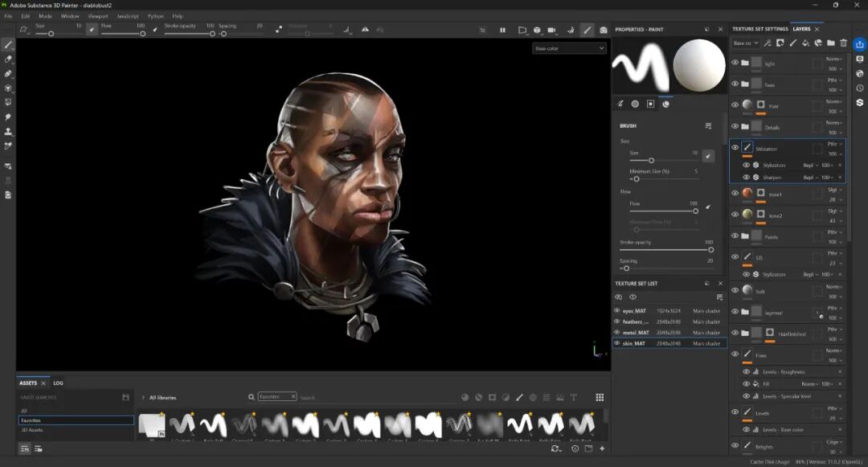Remove the favorites filter tag
Viewport: 868px width, 467px height.
click(x=293, y=396)
